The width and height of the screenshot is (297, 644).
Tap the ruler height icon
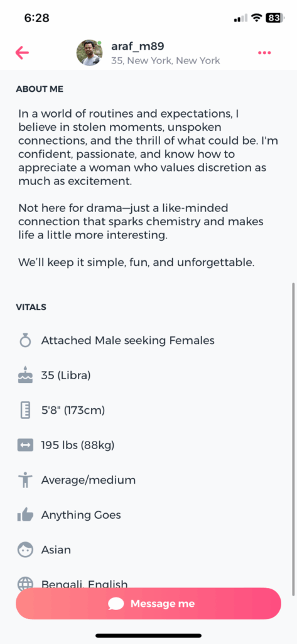(26, 410)
